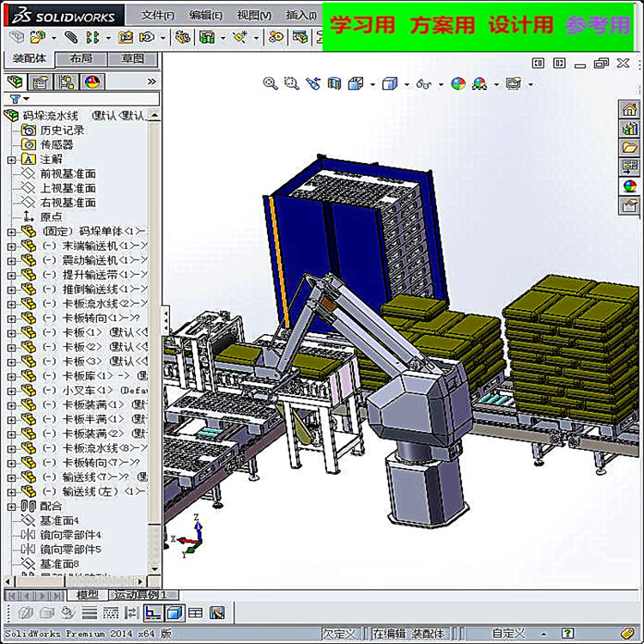Viewport: 644px width, 644px height.
Task: Expand the 码垛单体<1> component node
Action: [11, 232]
